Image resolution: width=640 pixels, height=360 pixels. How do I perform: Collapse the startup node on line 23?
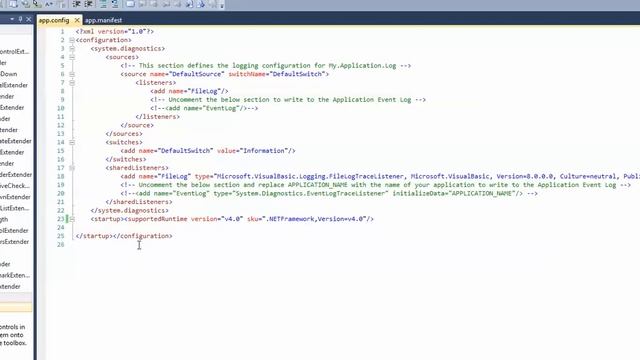pyautogui.click(x=72, y=219)
